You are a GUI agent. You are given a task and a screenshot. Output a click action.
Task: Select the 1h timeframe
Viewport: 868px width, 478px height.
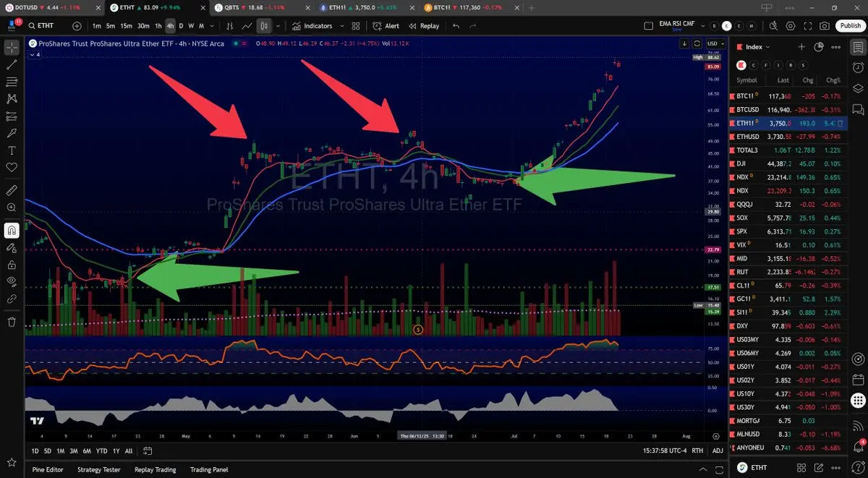158,26
